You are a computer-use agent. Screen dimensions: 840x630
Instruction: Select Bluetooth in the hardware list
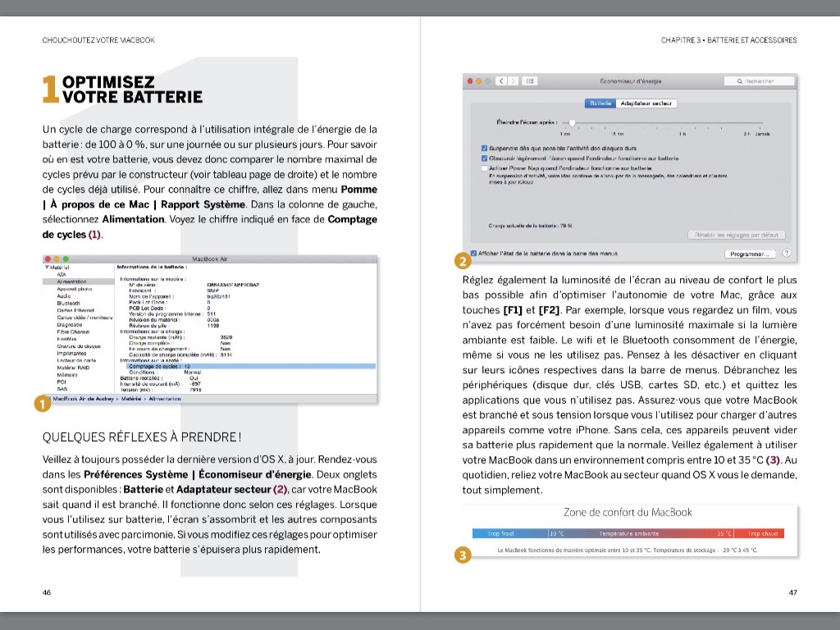pos(69,304)
